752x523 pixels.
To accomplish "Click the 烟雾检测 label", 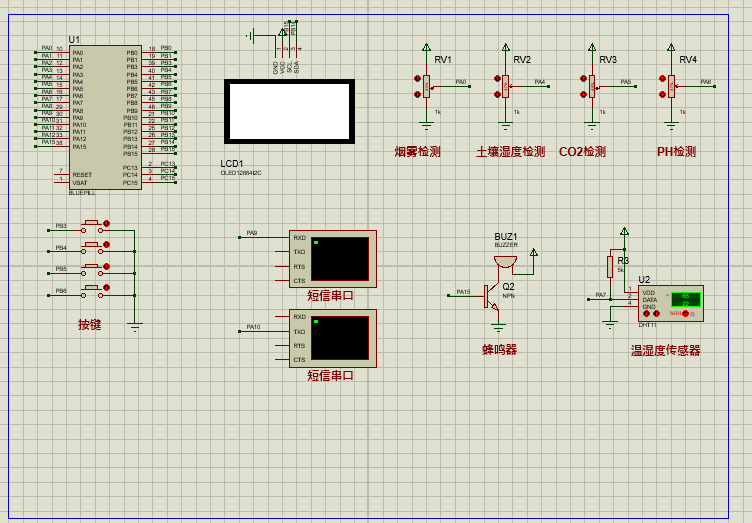I will pyautogui.click(x=417, y=152).
